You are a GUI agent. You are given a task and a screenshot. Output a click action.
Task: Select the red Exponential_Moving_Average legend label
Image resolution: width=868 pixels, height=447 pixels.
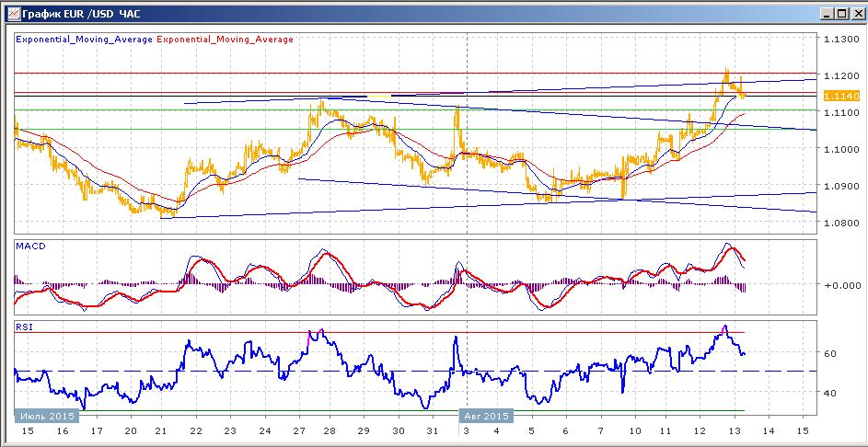tap(226, 40)
